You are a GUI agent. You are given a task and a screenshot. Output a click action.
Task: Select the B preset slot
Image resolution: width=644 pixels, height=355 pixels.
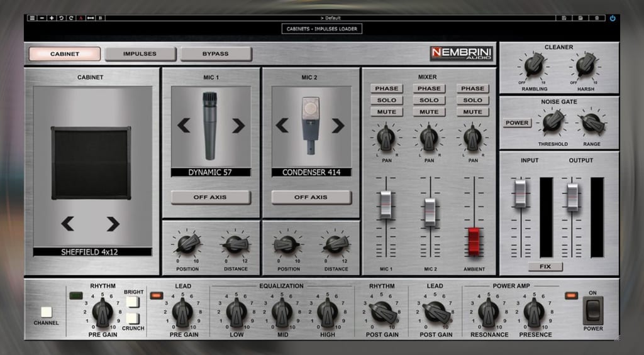click(100, 18)
